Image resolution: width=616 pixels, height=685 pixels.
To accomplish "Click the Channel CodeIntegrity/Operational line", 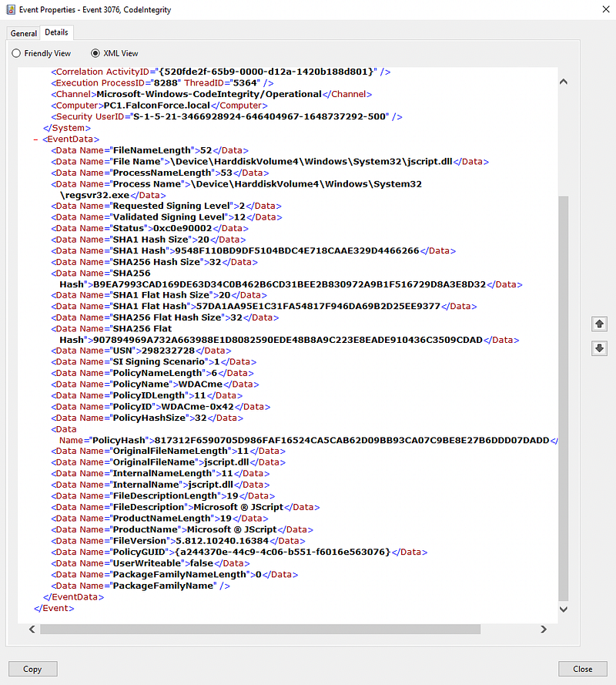I will pos(211,94).
